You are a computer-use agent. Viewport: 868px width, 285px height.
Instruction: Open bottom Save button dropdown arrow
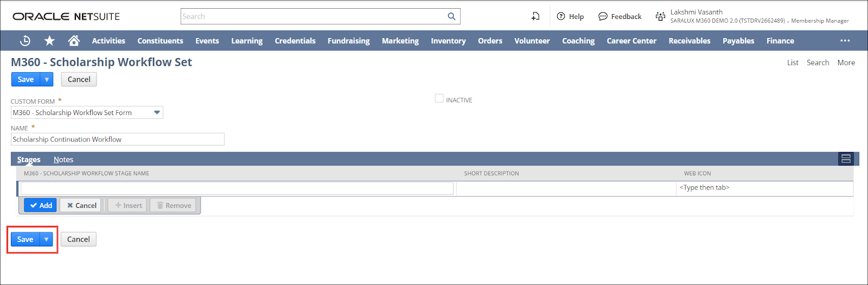[x=47, y=239]
